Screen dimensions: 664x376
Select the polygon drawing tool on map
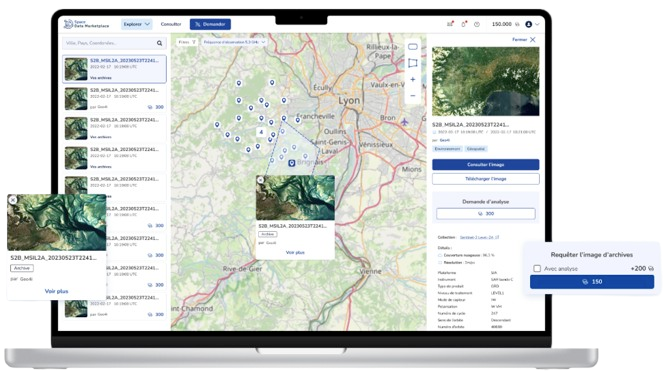[412, 63]
